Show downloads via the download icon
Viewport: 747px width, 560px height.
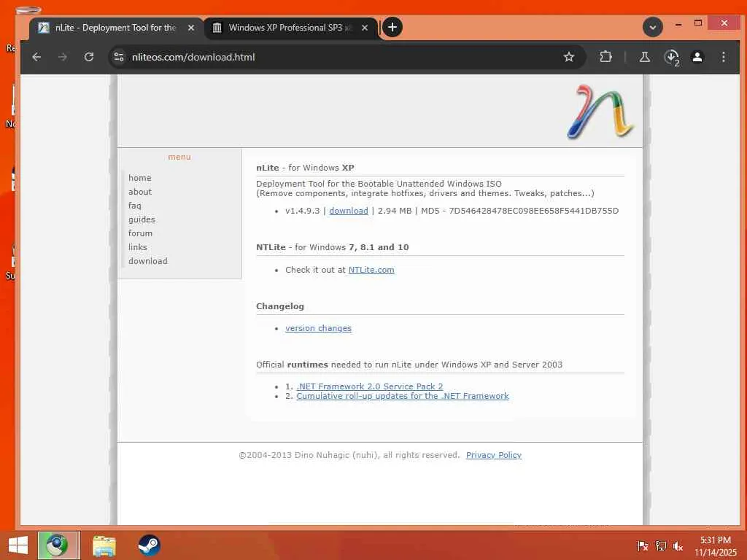click(672, 58)
